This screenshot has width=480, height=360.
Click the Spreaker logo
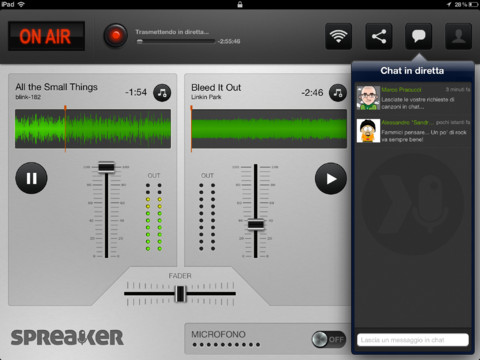[67, 337]
